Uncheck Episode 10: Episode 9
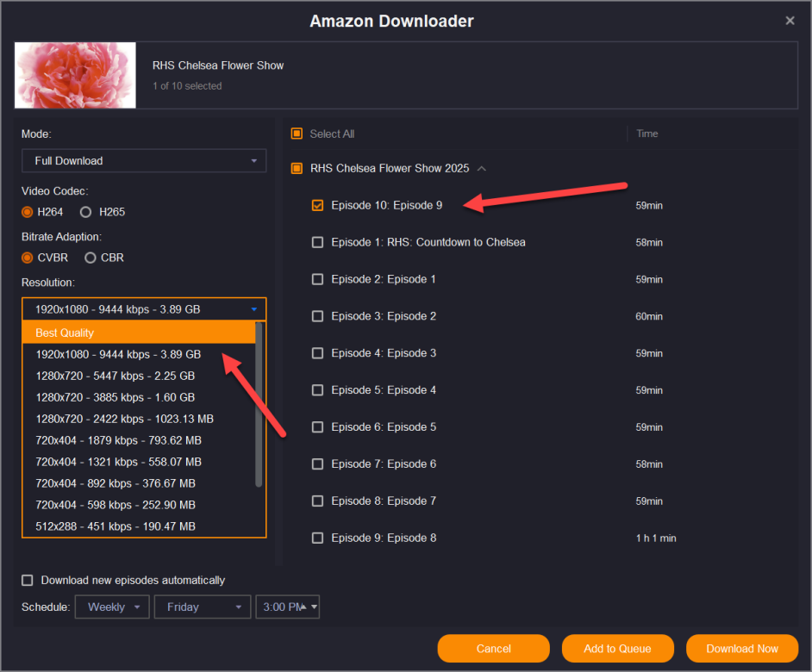 317,206
